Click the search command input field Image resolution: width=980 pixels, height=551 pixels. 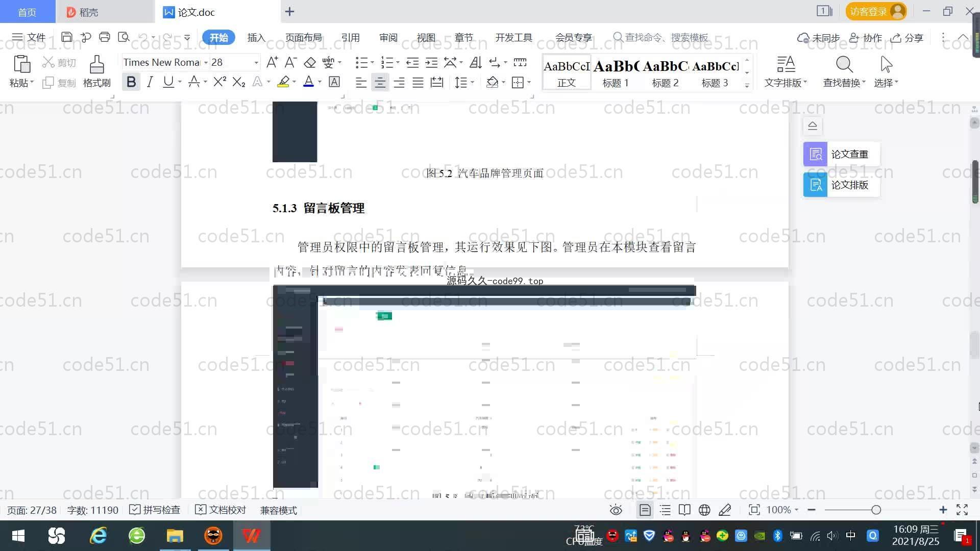(666, 37)
